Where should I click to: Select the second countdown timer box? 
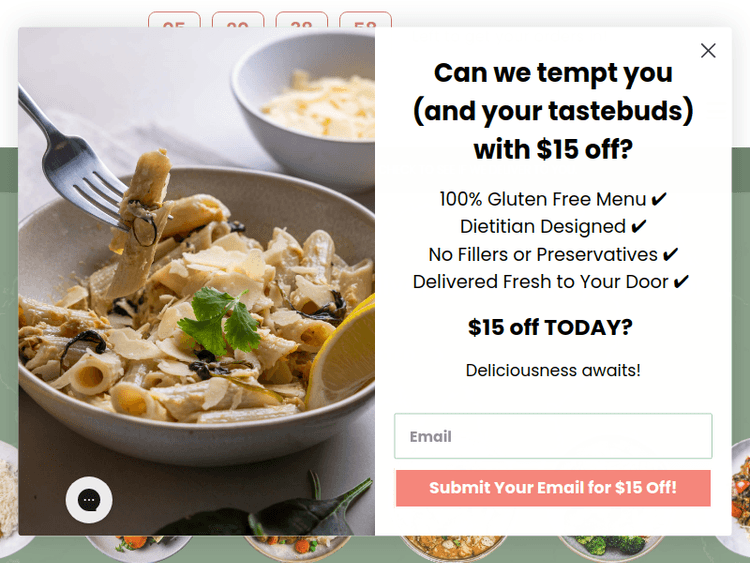(x=238, y=20)
